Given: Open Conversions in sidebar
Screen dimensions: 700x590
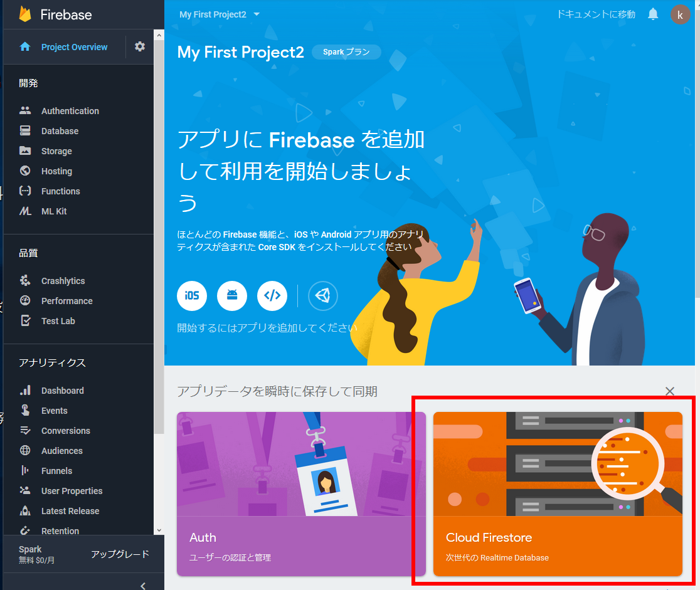Looking at the screenshot, I should 66,431.
